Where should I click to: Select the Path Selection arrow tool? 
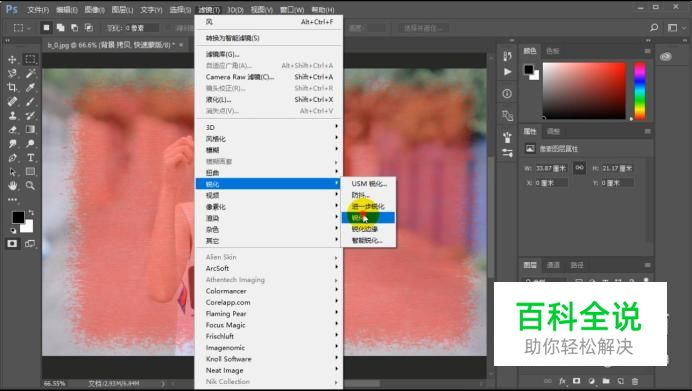pyautogui.click(x=12, y=172)
